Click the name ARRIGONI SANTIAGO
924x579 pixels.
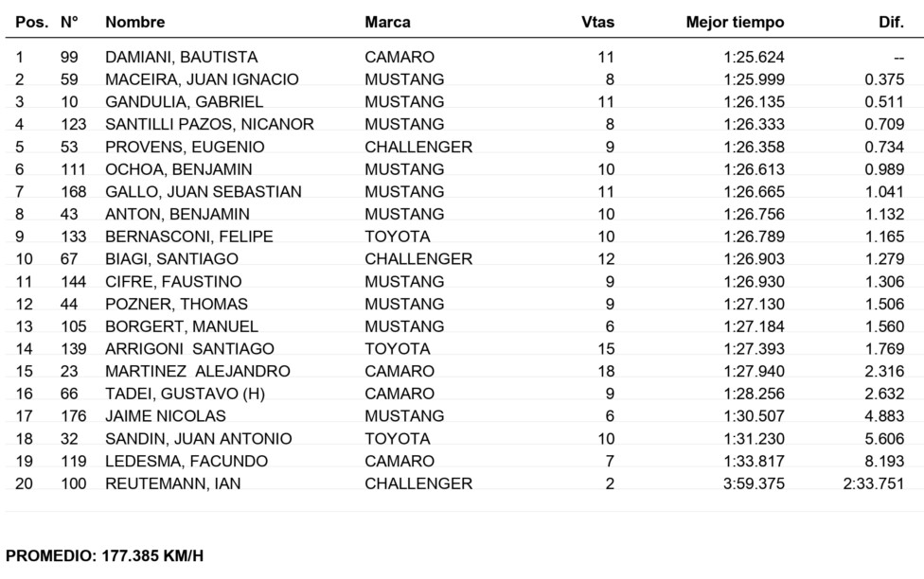point(189,349)
